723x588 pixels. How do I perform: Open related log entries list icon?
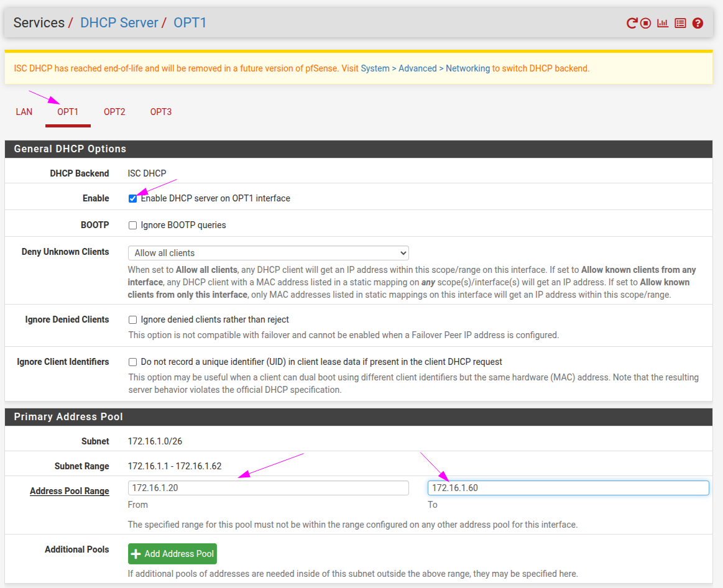(680, 24)
